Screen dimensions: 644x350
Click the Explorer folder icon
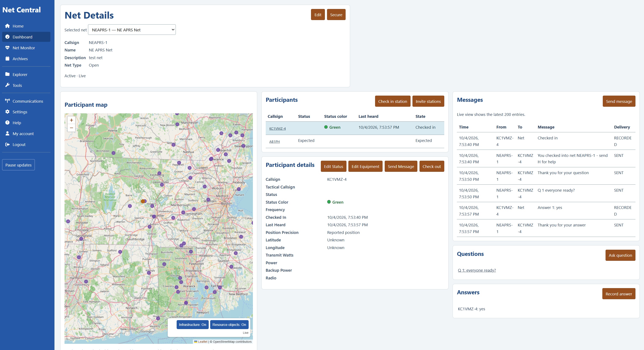click(7, 74)
